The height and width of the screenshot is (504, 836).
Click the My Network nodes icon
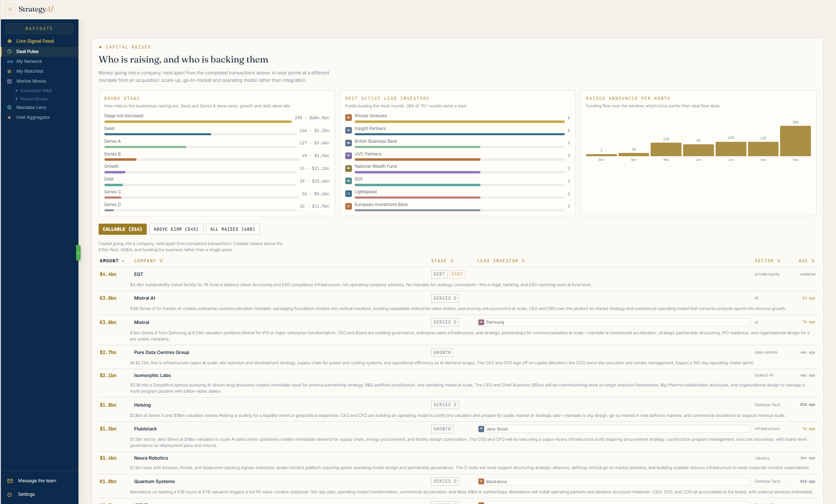tap(10, 62)
